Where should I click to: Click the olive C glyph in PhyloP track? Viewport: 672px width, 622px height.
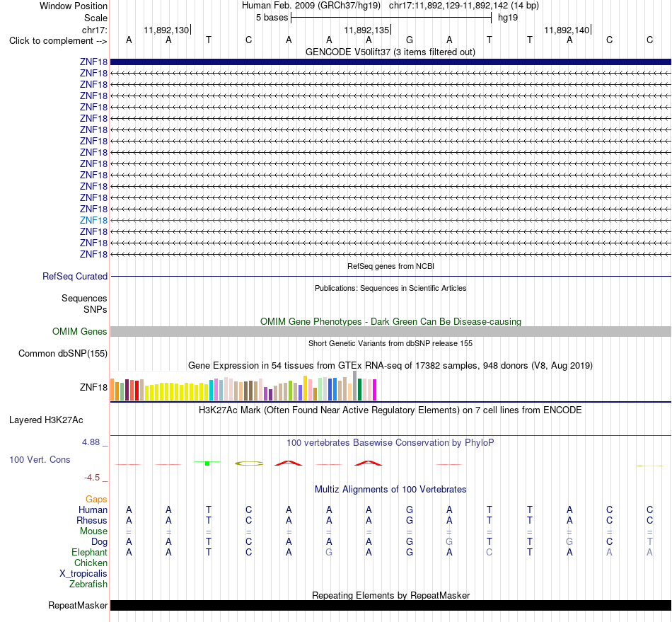(249, 463)
